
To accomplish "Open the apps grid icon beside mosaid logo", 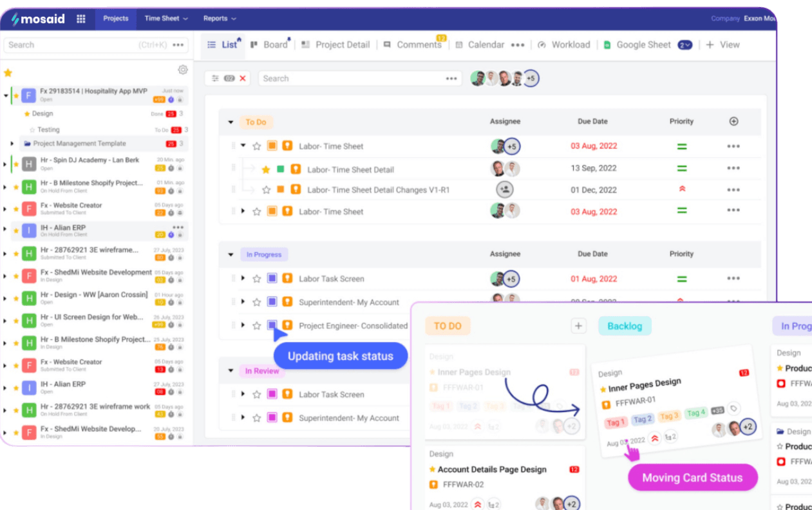I will click(81, 19).
